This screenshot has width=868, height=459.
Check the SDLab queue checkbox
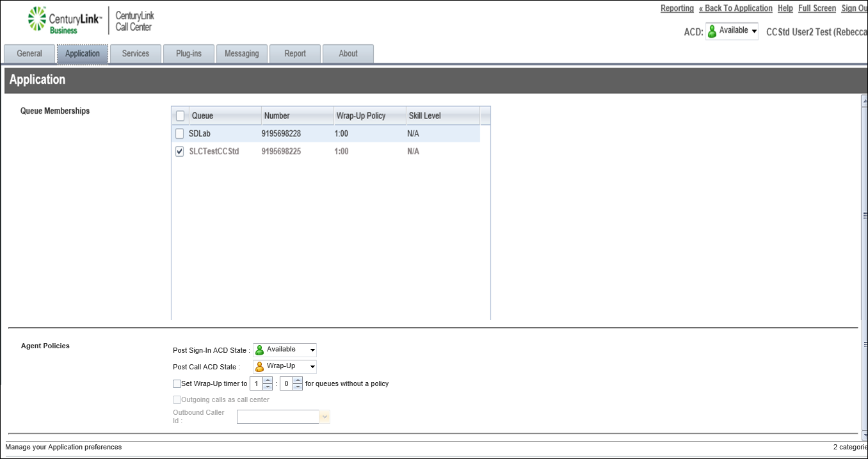(x=180, y=134)
